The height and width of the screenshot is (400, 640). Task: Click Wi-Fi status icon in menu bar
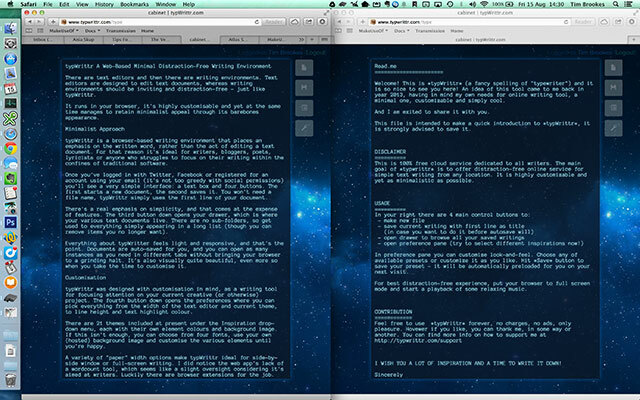tap(484, 4)
